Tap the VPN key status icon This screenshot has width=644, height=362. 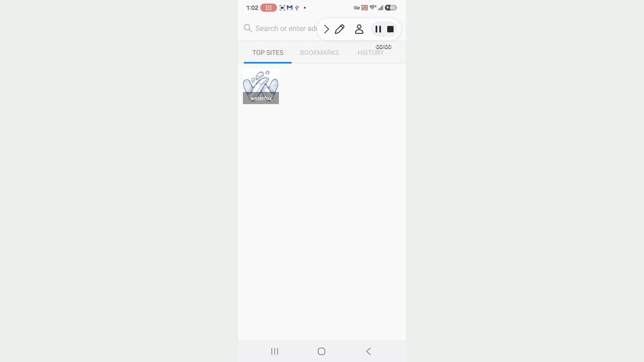[x=356, y=8]
